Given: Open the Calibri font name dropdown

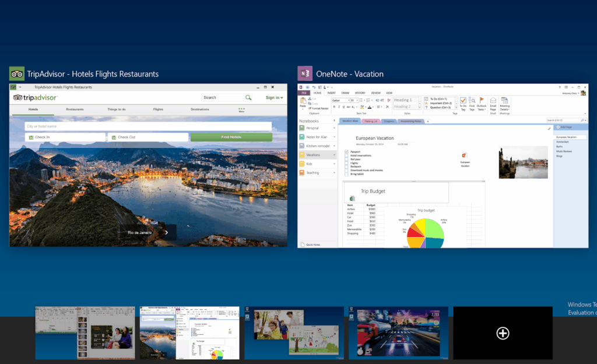Looking at the screenshot, I should pos(349,100).
